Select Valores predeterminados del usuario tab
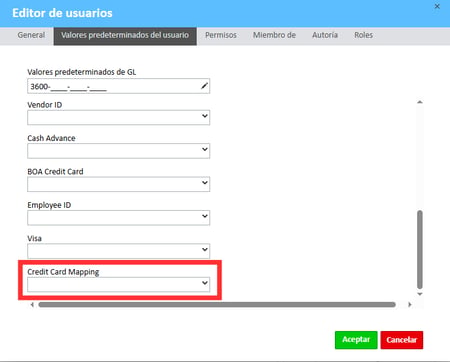450x362 pixels. [125, 36]
